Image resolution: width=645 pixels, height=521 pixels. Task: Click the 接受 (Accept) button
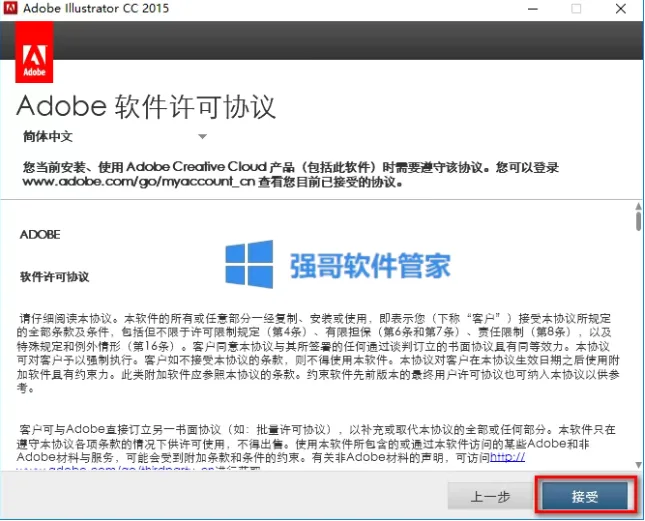click(x=585, y=496)
